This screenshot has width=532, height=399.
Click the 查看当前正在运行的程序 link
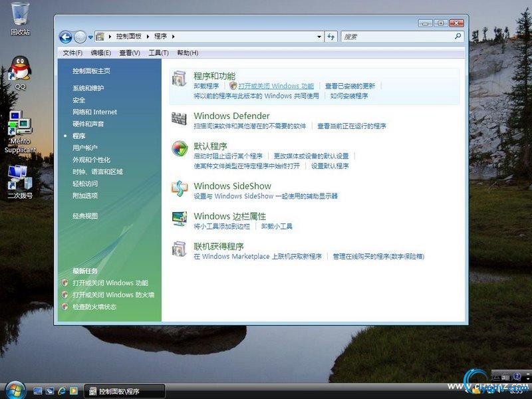pos(352,126)
